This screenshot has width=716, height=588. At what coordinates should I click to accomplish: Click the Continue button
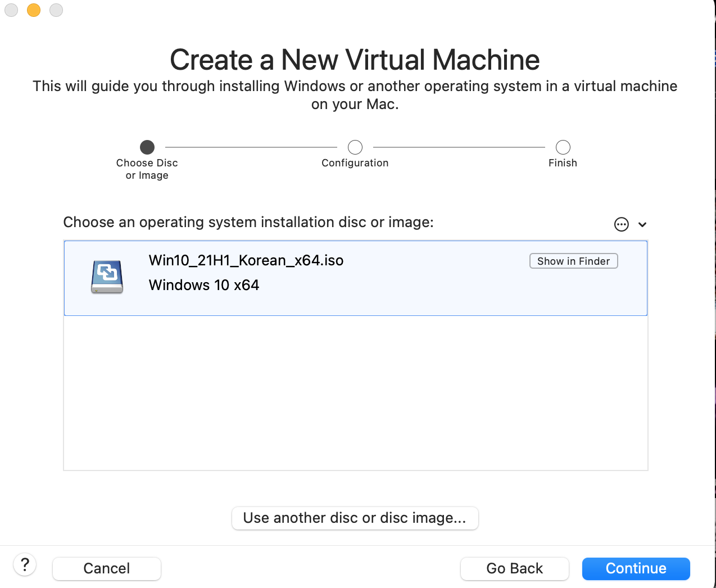[636, 568]
